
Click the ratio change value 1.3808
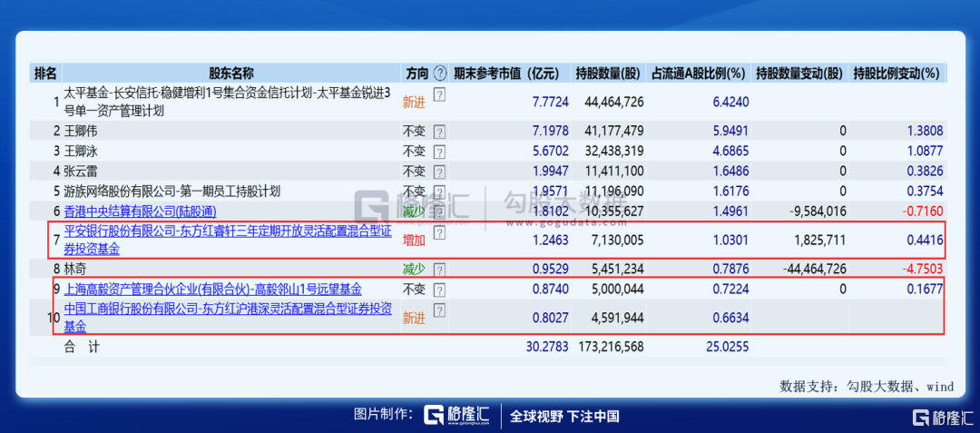coord(925,132)
